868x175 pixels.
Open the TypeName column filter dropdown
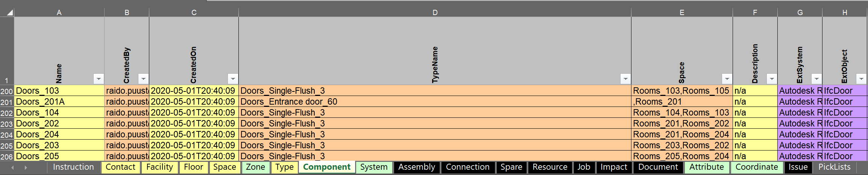click(x=625, y=79)
